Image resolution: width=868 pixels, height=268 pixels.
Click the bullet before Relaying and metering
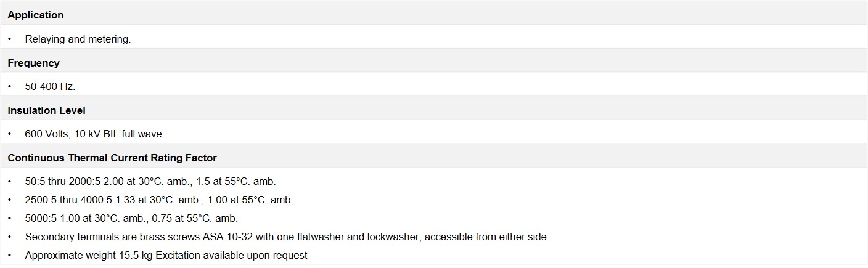coord(10,39)
